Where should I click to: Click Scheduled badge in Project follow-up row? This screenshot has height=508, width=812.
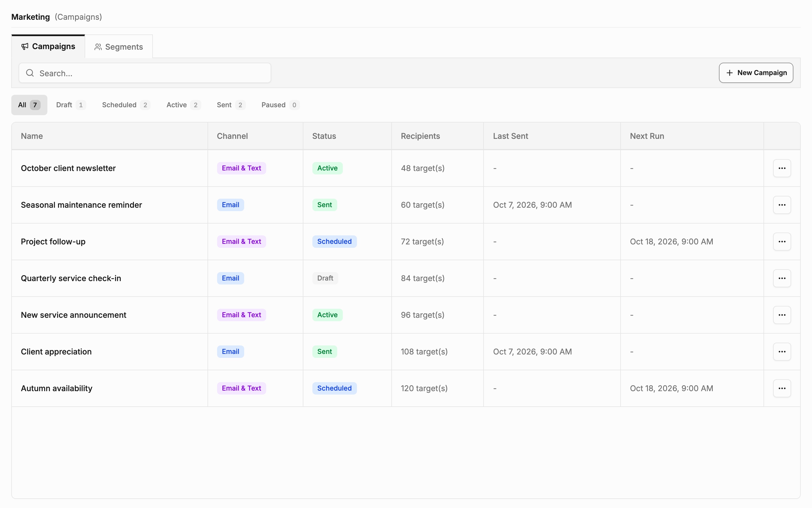pos(334,241)
